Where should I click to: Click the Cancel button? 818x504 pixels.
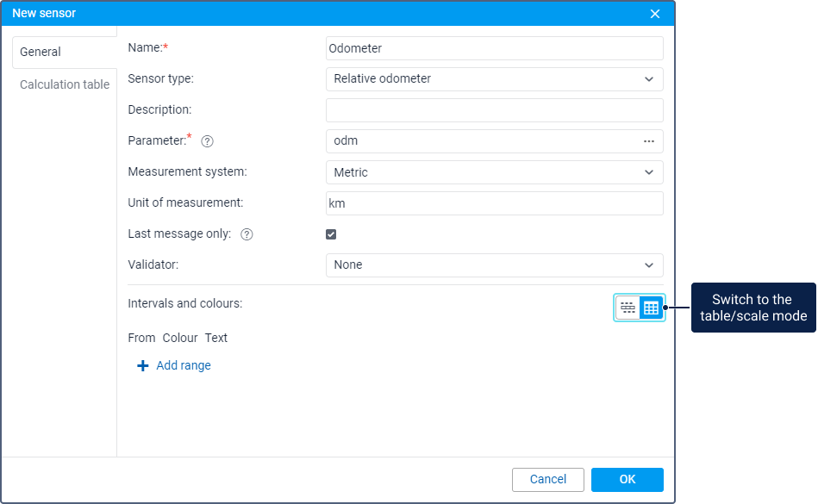tap(548, 480)
